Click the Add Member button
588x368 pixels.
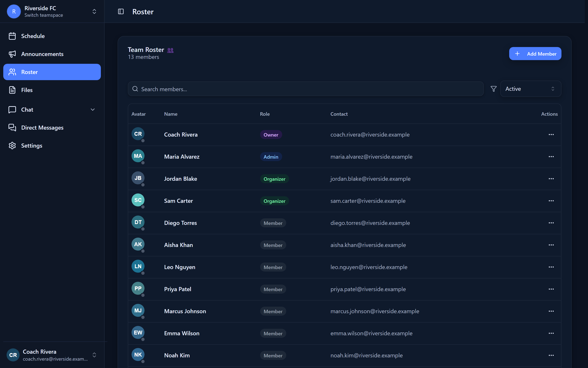(x=535, y=54)
